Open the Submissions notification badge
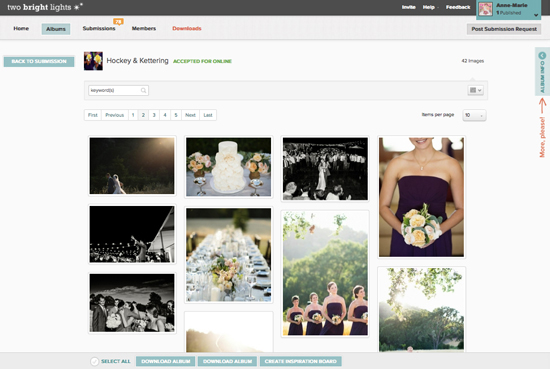 (x=119, y=22)
